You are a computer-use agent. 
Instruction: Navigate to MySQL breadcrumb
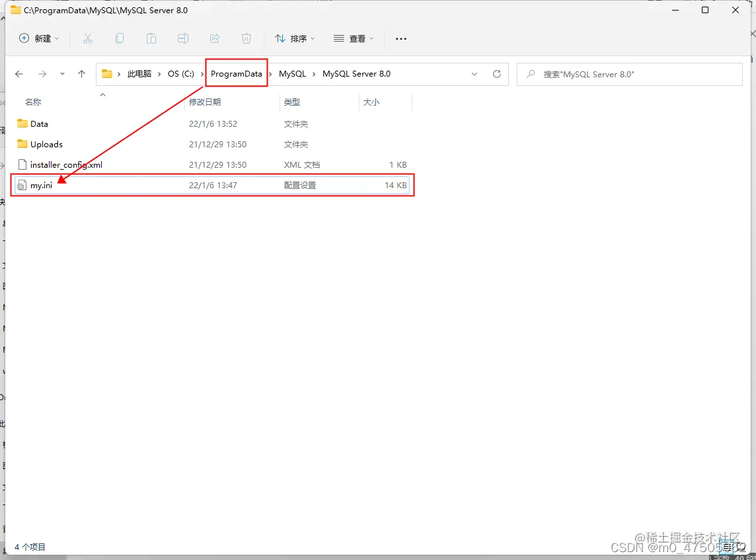292,74
